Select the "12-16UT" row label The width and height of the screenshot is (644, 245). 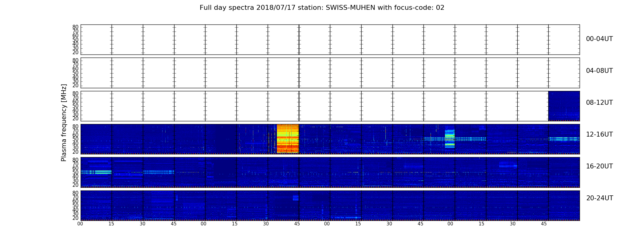599,134
